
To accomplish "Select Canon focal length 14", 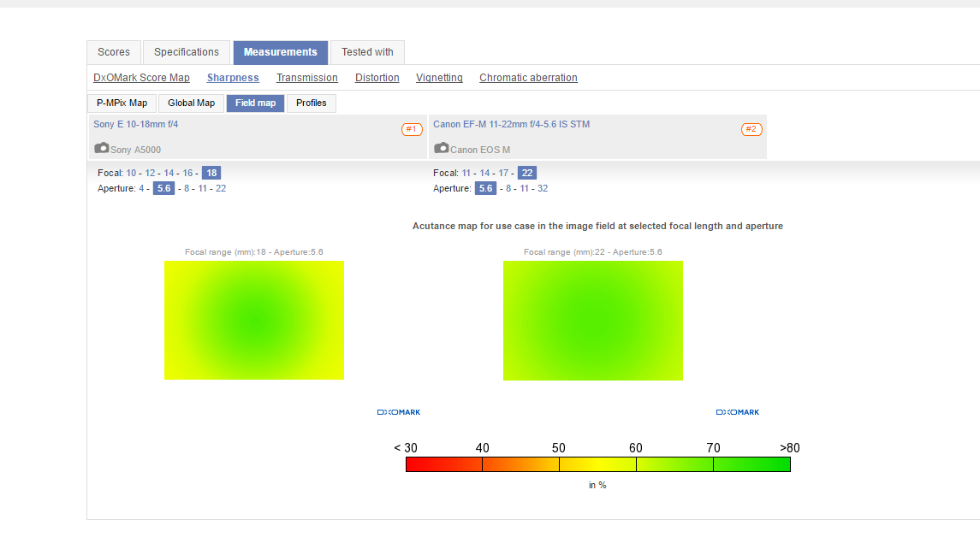I will point(484,173).
